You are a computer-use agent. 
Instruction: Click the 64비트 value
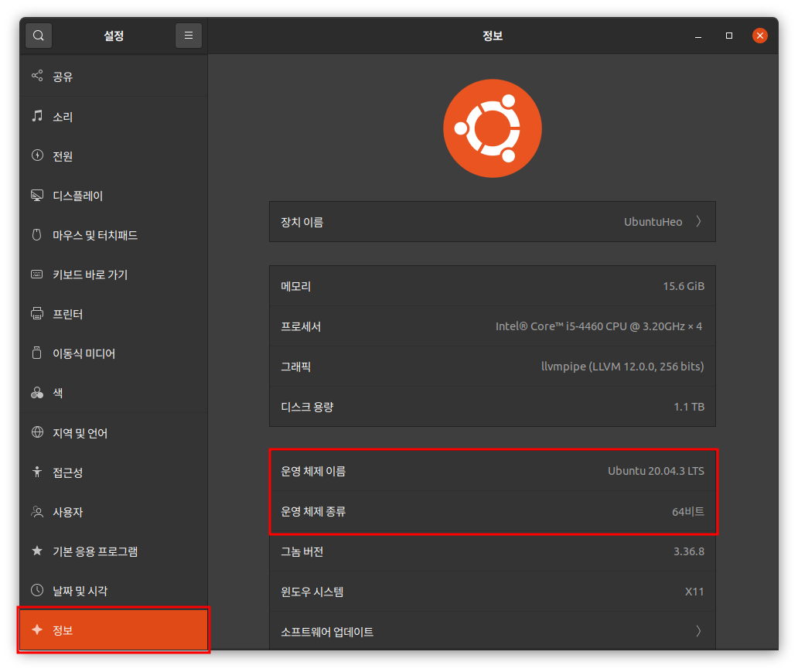point(688,511)
